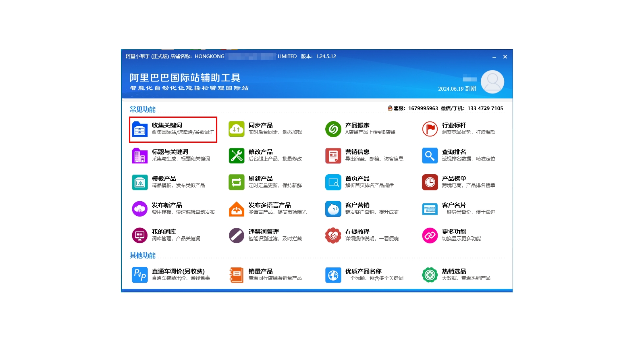Screen dimensions: 644x346
Task: Click the 发布多语言产品 orange house icon
Action: pos(237,209)
